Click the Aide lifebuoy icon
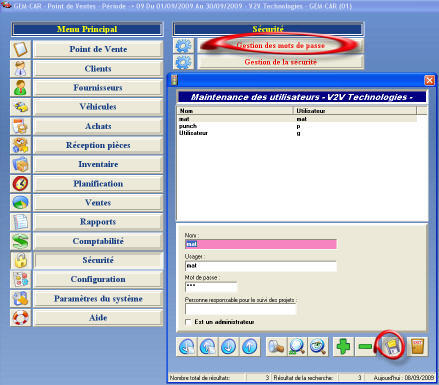This screenshot has width=439, height=385. 20,318
